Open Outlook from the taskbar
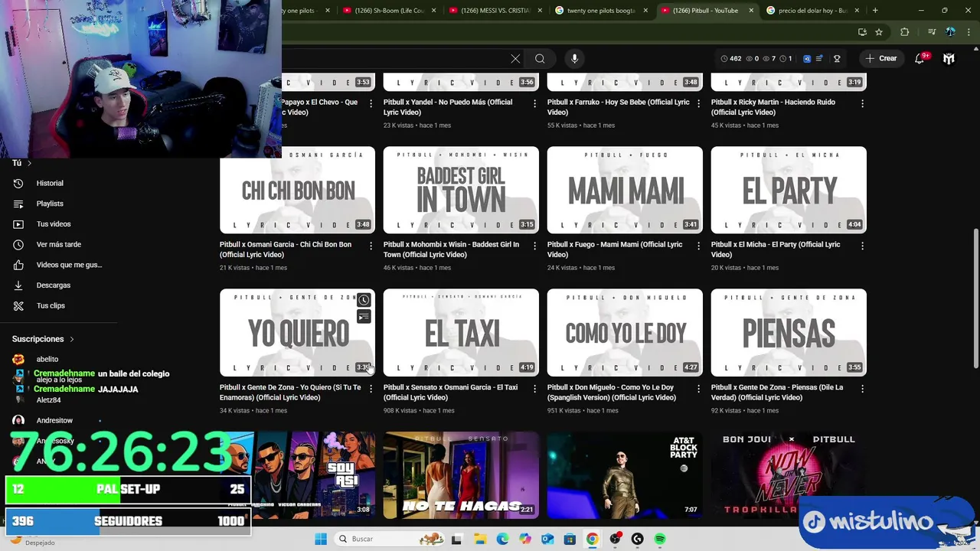The image size is (980, 551). tap(547, 539)
